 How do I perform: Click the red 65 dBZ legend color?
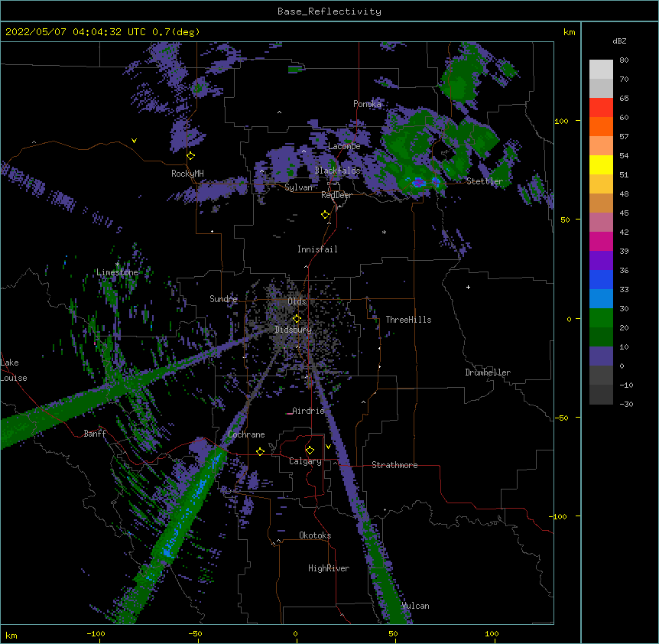[601, 108]
